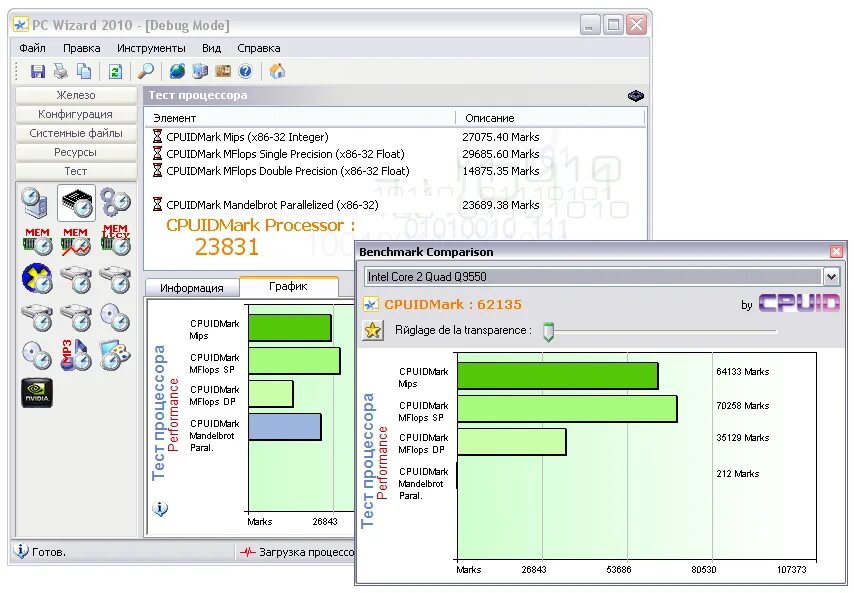
Task: Click the Copy documents toolbar icon
Action: [84, 71]
